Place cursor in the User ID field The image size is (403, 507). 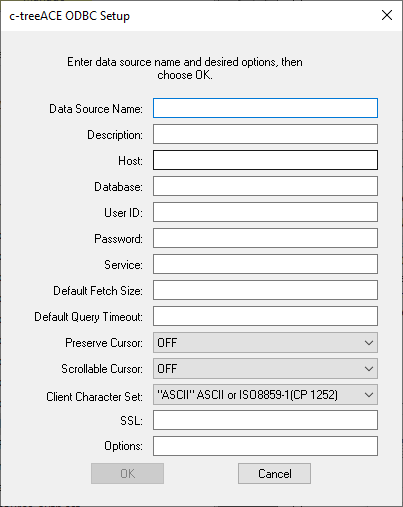click(265, 212)
